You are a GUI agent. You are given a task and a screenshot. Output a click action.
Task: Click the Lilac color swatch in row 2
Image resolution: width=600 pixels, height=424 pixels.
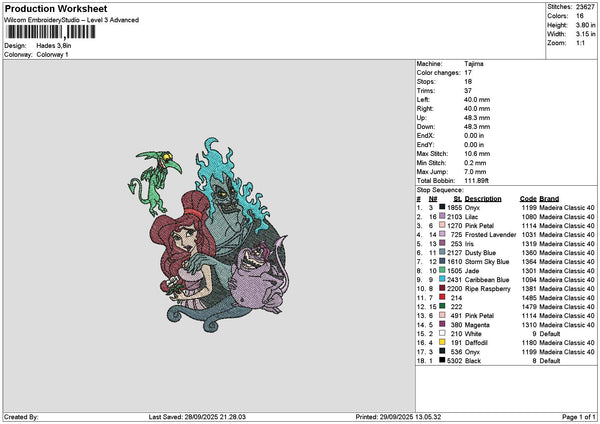coord(442,216)
